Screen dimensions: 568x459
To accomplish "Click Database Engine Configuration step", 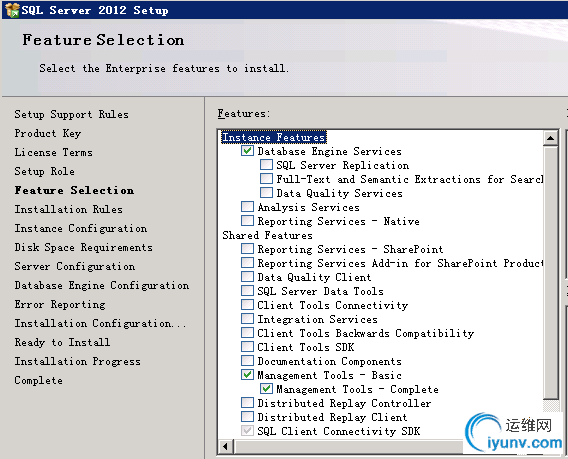I will tap(102, 285).
